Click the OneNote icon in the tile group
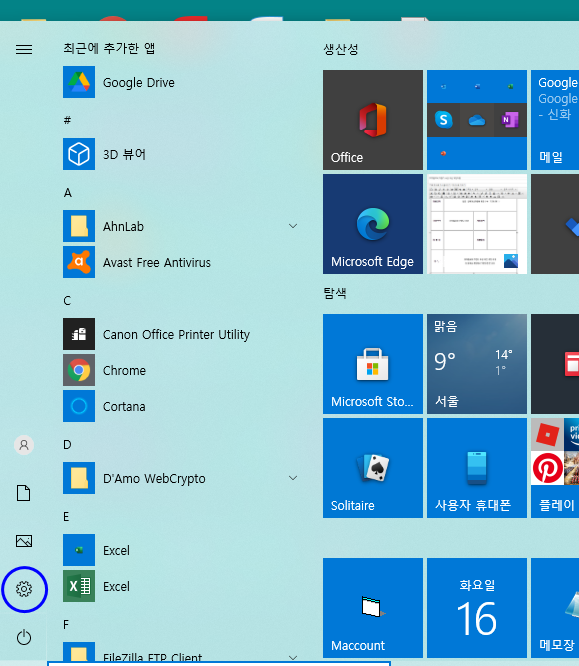 coord(510,120)
